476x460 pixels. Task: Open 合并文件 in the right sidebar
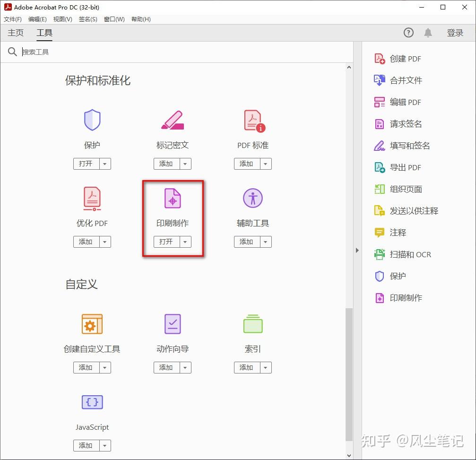click(398, 80)
